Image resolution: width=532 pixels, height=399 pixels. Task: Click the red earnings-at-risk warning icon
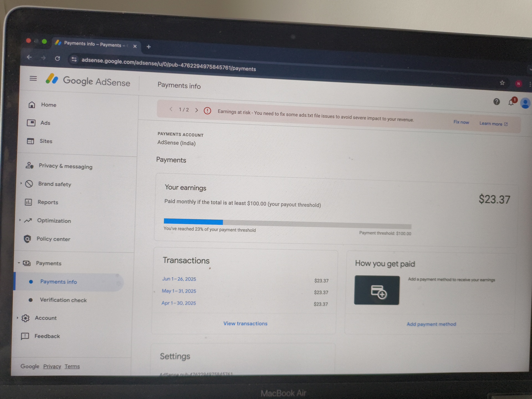tap(207, 111)
